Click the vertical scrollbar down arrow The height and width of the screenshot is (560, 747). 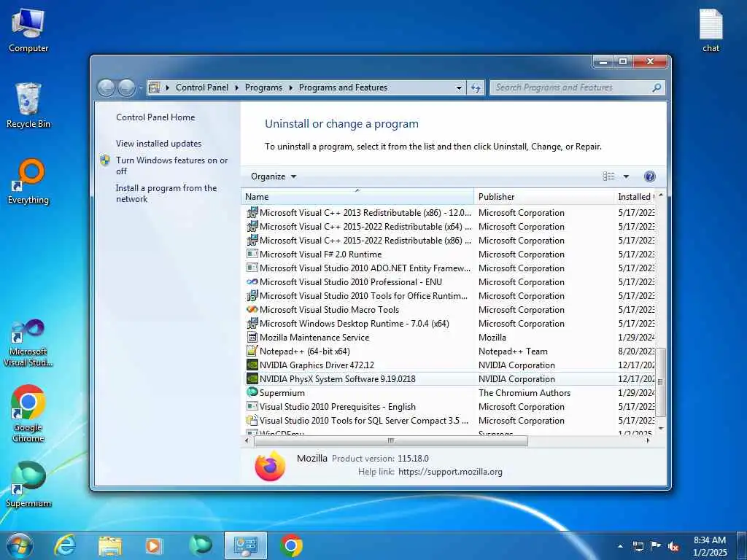coord(660,429)
